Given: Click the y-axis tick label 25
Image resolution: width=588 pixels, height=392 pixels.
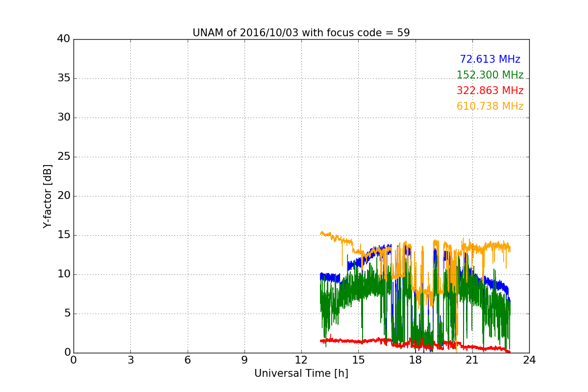Looking at the screenshot, I should [64, 157].
